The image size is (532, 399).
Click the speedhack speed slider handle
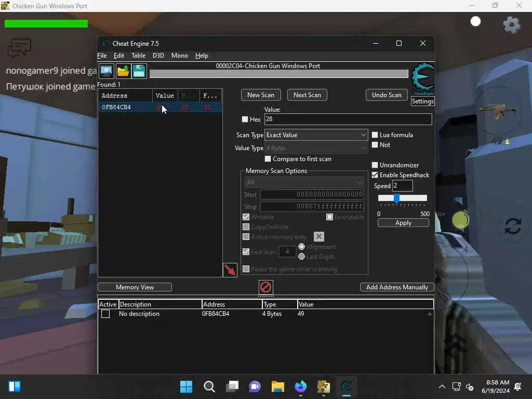396,198
